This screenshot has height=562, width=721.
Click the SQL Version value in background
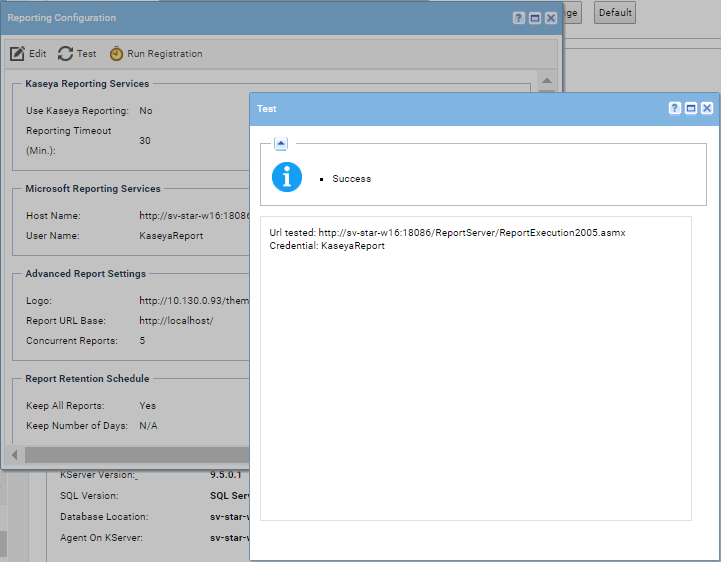tap(229, 496)
